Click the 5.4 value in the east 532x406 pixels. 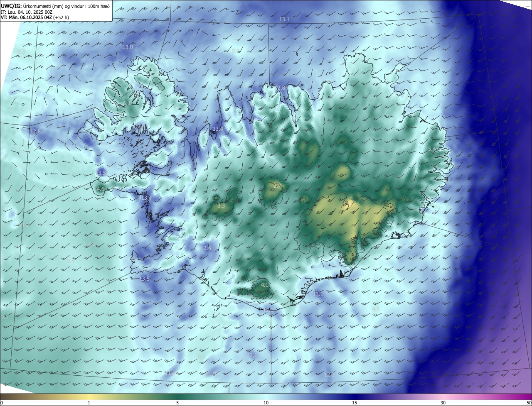[x=432, y=149]
